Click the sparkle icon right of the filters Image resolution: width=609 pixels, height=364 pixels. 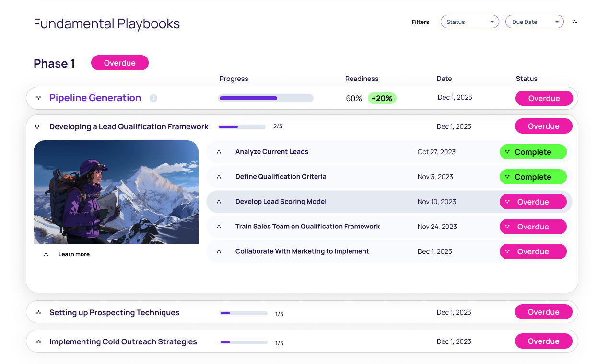tap(574, 22)
